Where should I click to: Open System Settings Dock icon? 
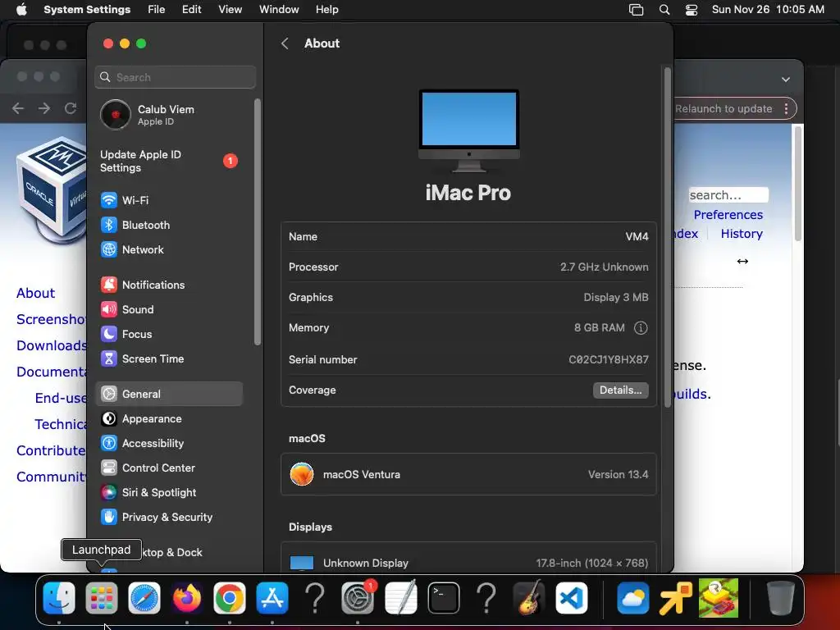(358, 598)
